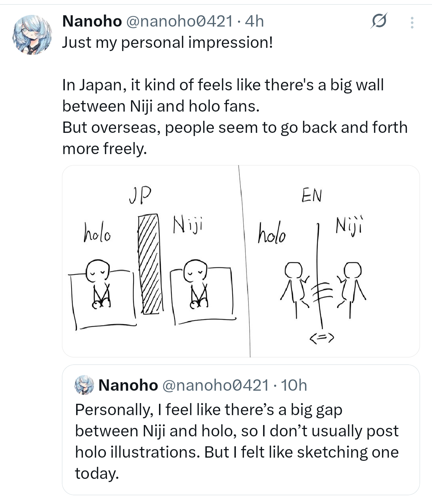Click the small avatar inside the quoted tweet
The height and width of the screenshot is (504, 432).
pos(84,385)
